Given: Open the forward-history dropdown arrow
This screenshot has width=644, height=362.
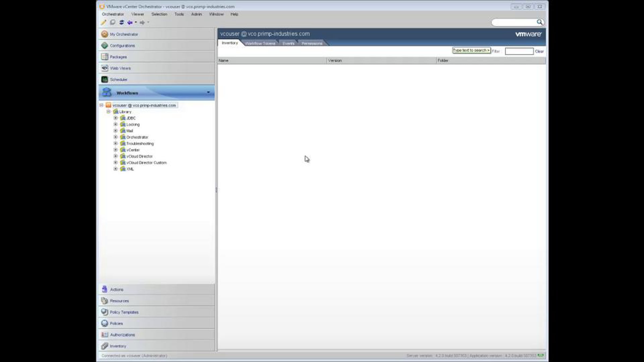Looking at the screenshot, I should click(x=148, y=23).
